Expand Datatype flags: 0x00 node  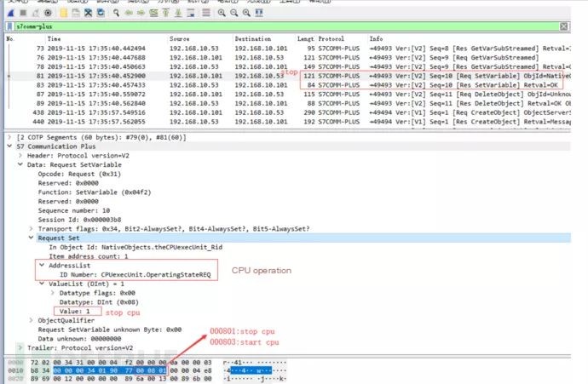click(x=53, y=293)
